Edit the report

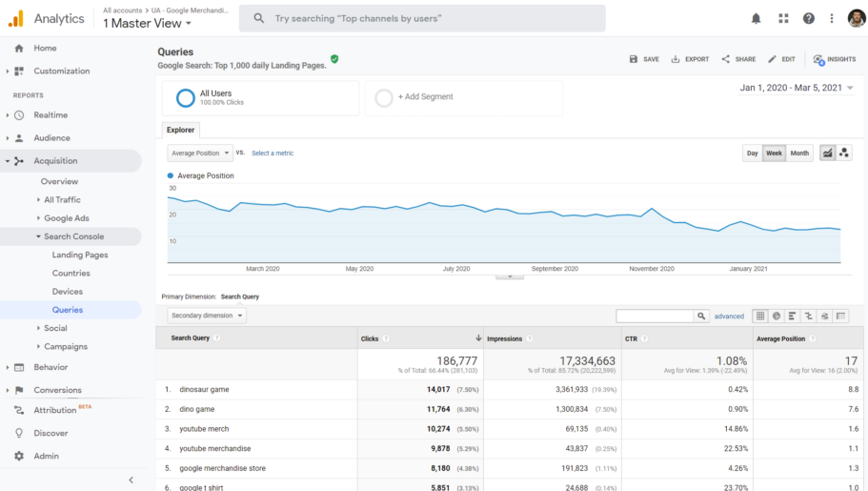click(x=781, y=59)
